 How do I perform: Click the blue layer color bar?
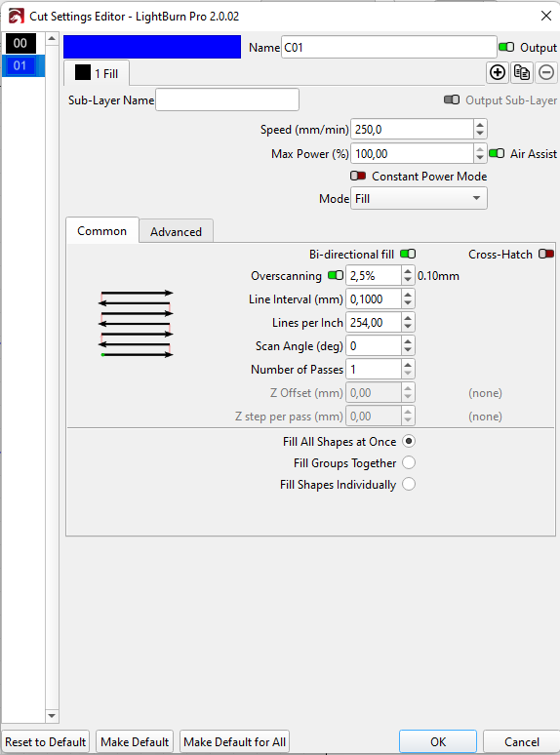pyautogui.click(x=152, y=47)
